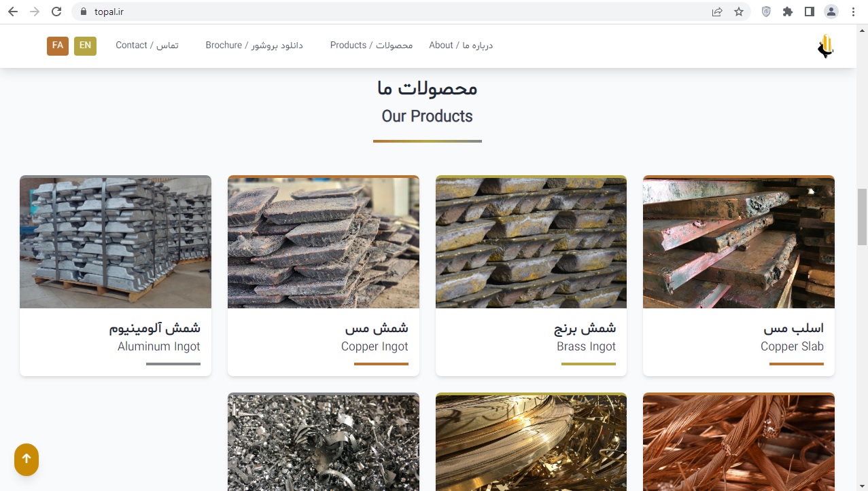Select the شمش مس heading
The height and width of the screenshot is (491, 868).
pos(377,328)
